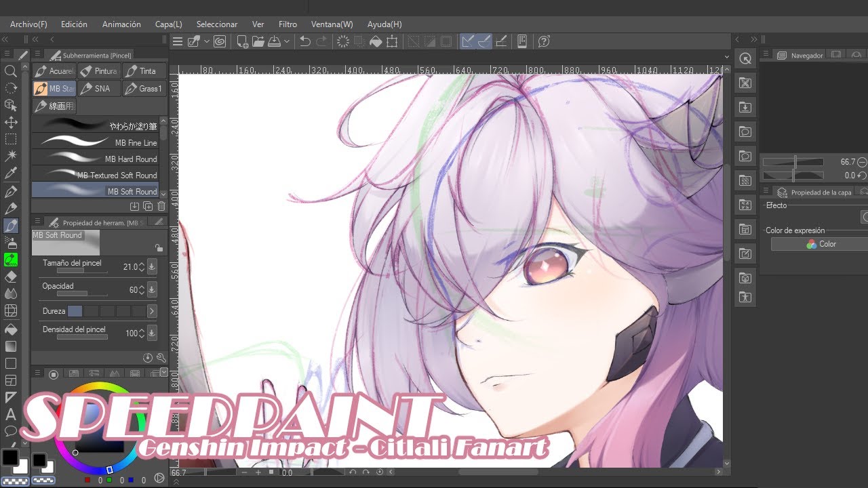Image resolution: width=868 pixels, height=488 pixels.
Task: Delete sub tool with trash icon
Action: click(x=161, y=206)
